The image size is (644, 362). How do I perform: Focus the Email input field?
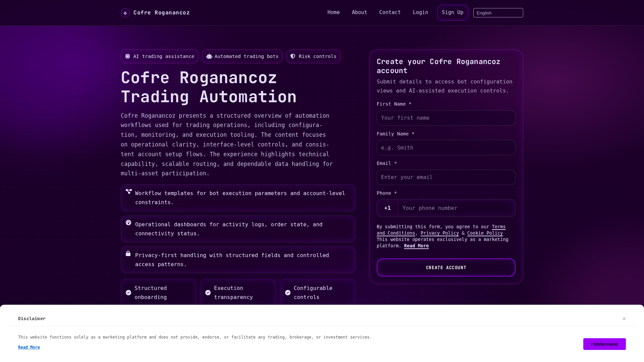pyautogui.click(x=446, y=177)
